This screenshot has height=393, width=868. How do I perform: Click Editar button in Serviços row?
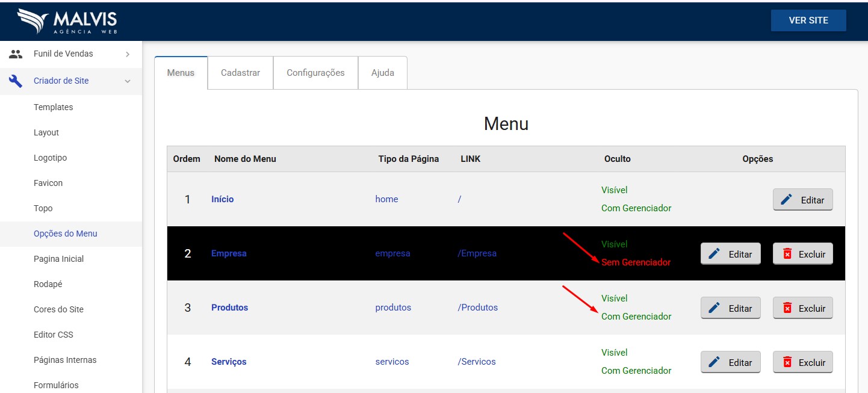tap(730, 362)
